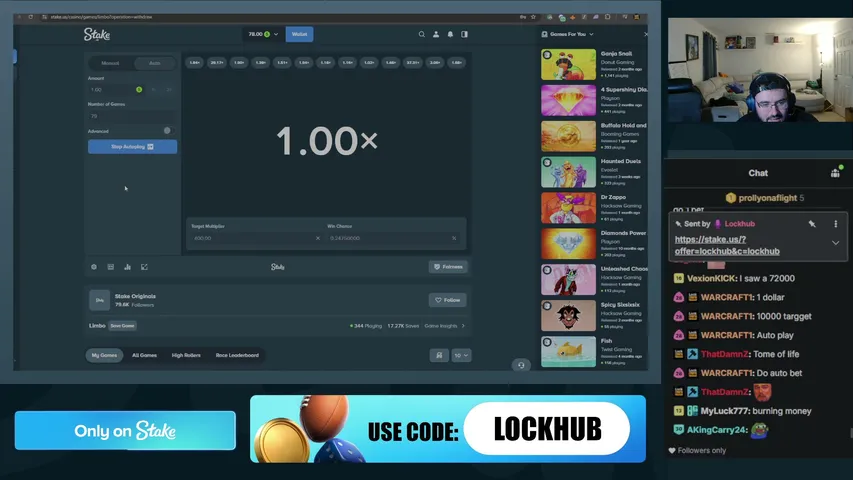The image size is (853, 480).
Task: Click the Stop Autoplay button
Action: coord(132,146)
